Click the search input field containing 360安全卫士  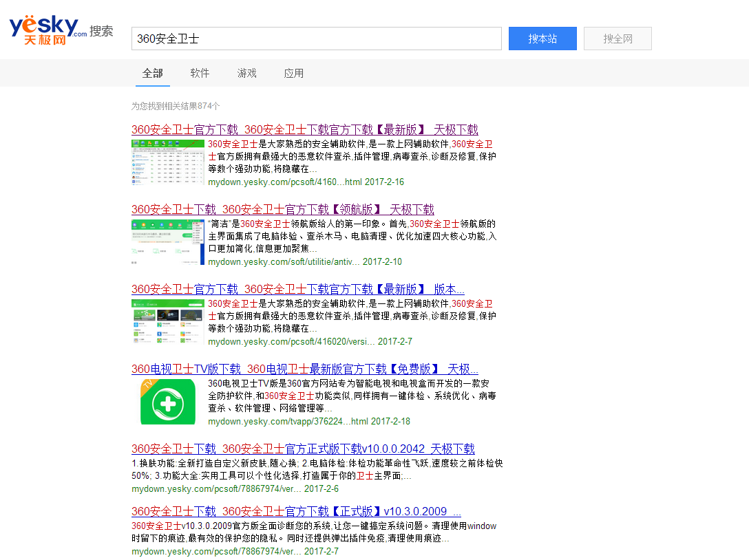click(316, 39)
